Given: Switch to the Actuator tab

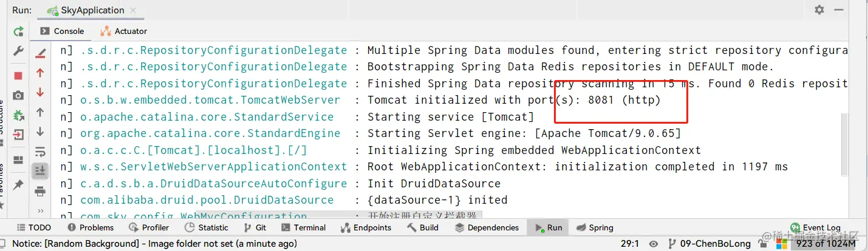Looking at the screenshot, I should 125,31.
